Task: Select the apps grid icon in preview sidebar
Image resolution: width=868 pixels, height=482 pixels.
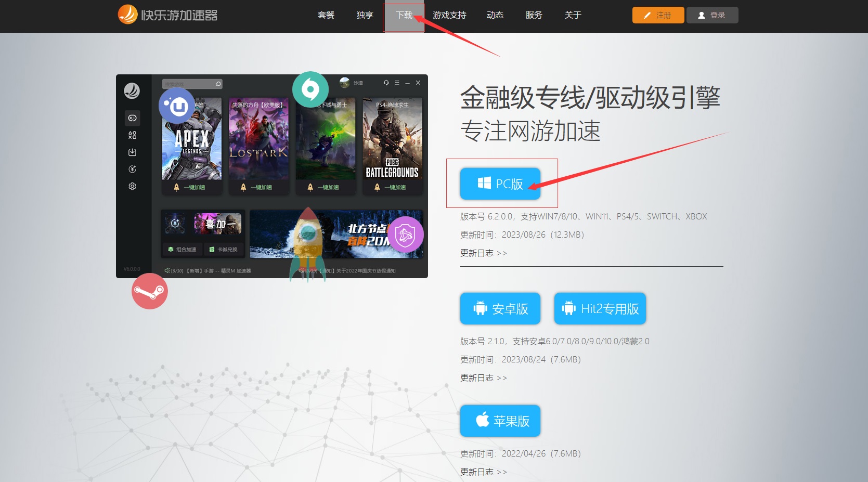Action: [132, 135]
